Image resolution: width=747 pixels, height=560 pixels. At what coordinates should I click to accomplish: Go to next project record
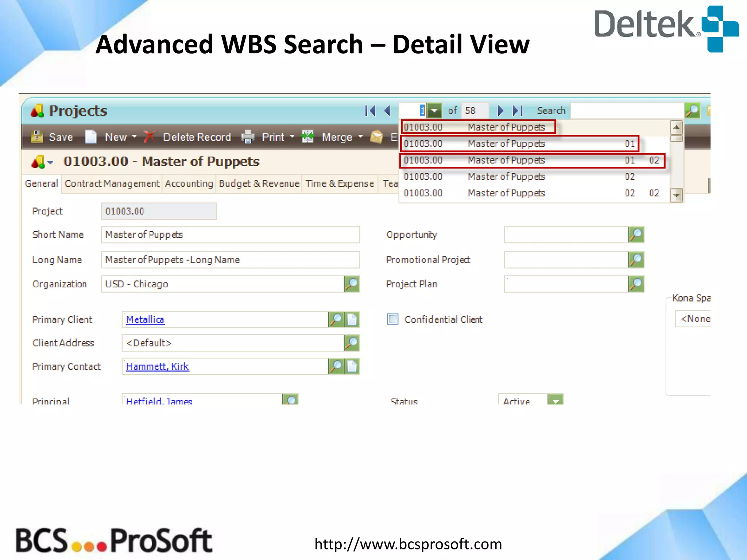click(500, 110)
